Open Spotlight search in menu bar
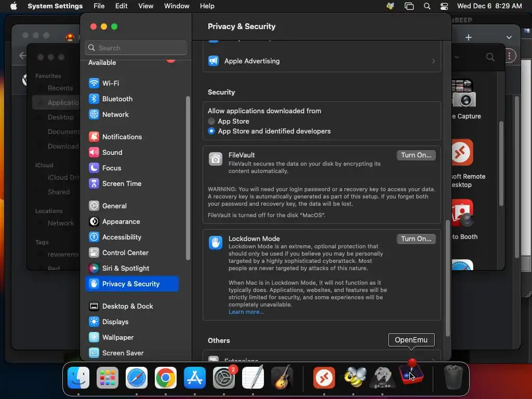The height and width of the screenshot is (399, 532). (x=427, y=6)
